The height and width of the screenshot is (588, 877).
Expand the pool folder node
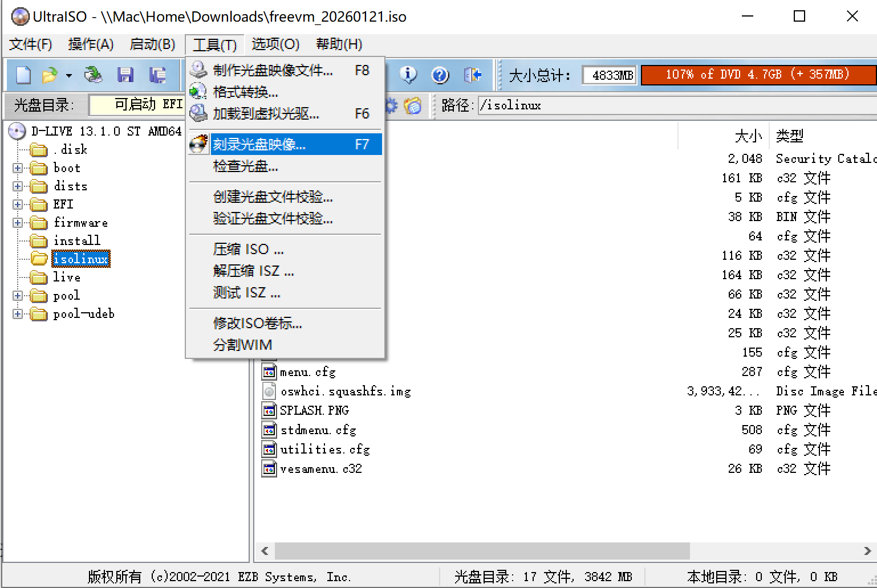click(x=18, y=295)
